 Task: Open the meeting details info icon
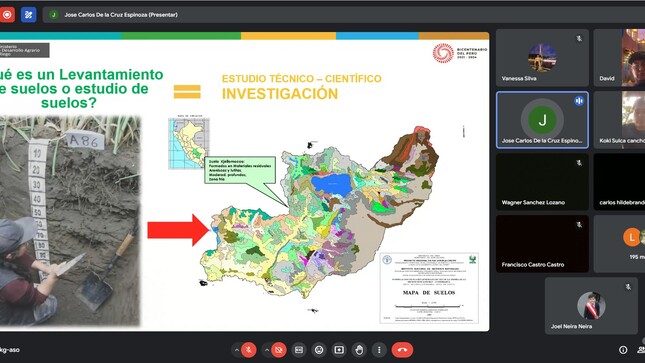(623, 350)
